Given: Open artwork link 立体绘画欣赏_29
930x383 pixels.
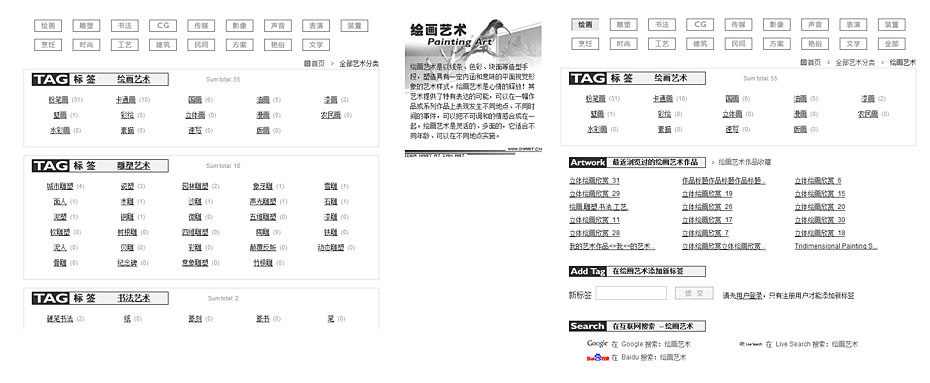Looking at the screenshot, I should tap(594, 194).
